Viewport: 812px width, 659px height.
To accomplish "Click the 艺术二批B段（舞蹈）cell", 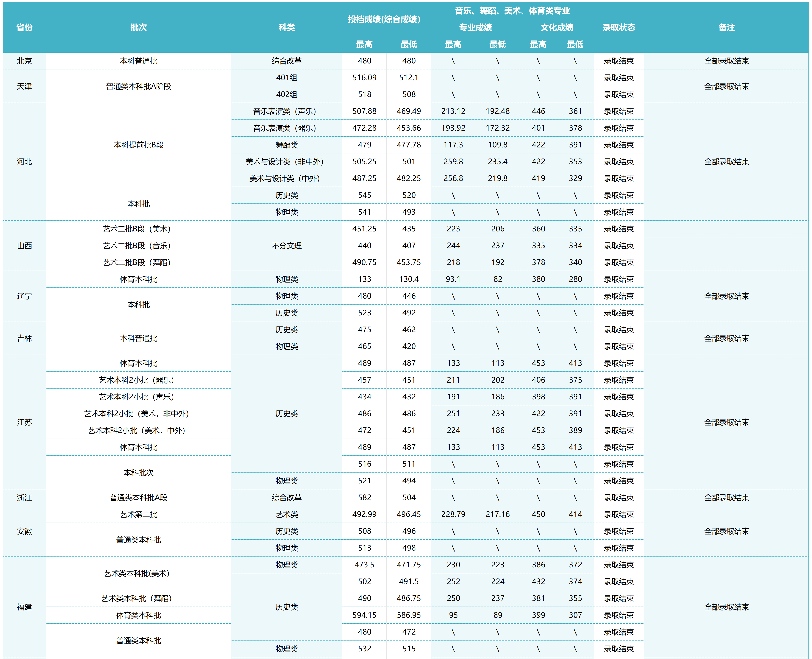I will [x=138, y=262].
